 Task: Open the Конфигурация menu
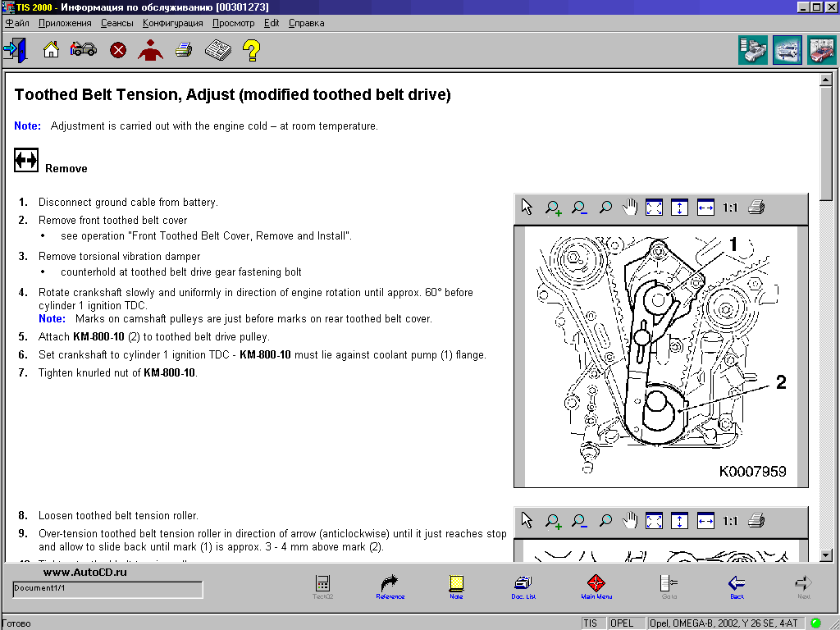[x=172, y=23]
